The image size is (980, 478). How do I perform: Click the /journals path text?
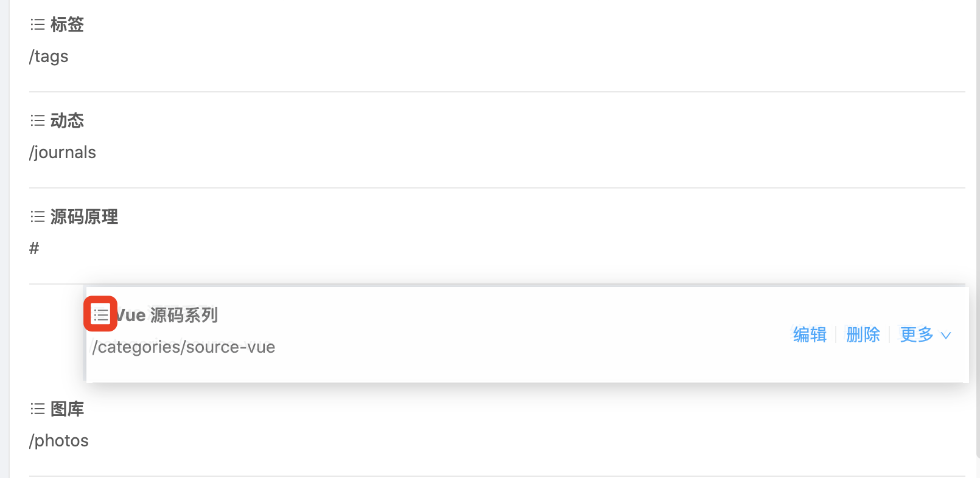pos(63,153)
